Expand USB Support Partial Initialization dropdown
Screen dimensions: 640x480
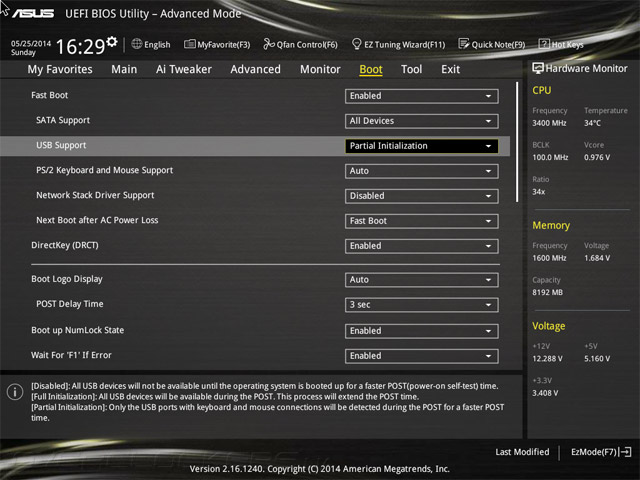[x=422, y=146]
